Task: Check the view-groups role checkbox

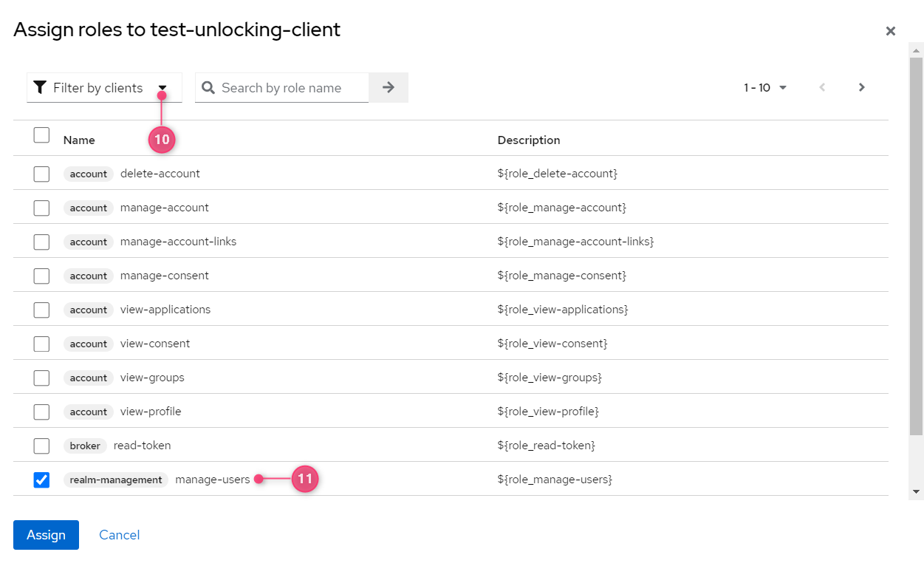Action: (x=41, y=378)
